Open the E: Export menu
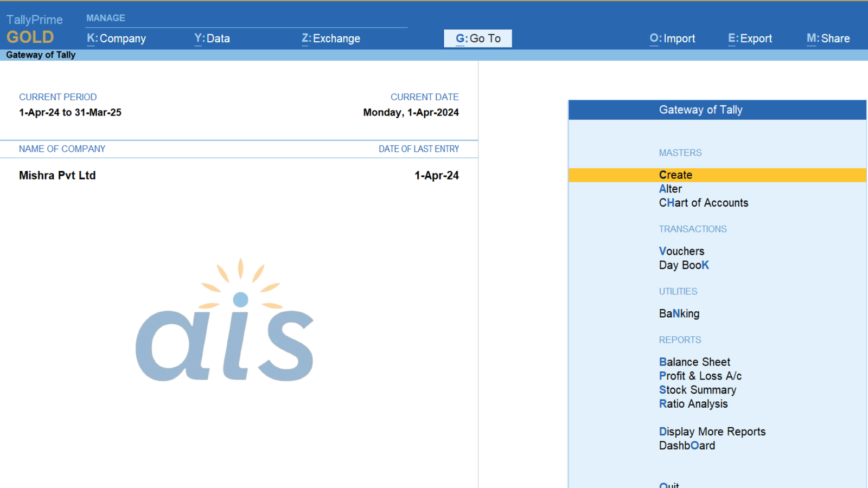This screenshot has height=488, width=868. (x=750, y=38)
